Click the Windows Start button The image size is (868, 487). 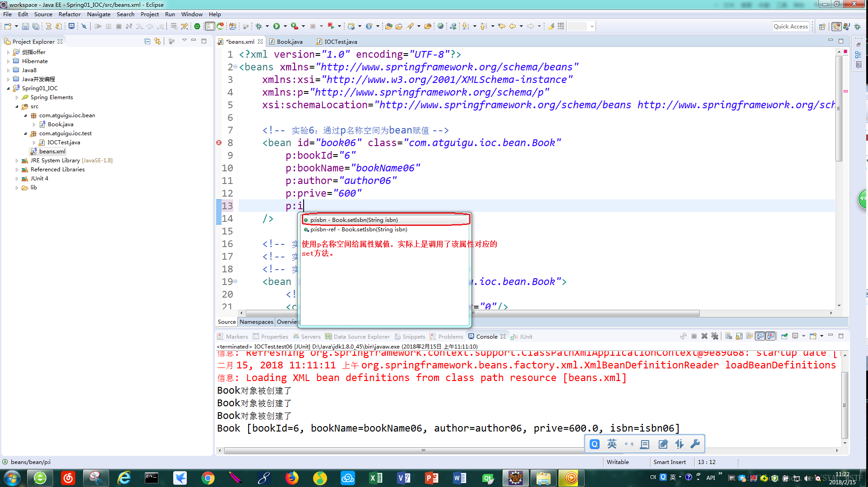pyautogui.click(x=12, y=478)
